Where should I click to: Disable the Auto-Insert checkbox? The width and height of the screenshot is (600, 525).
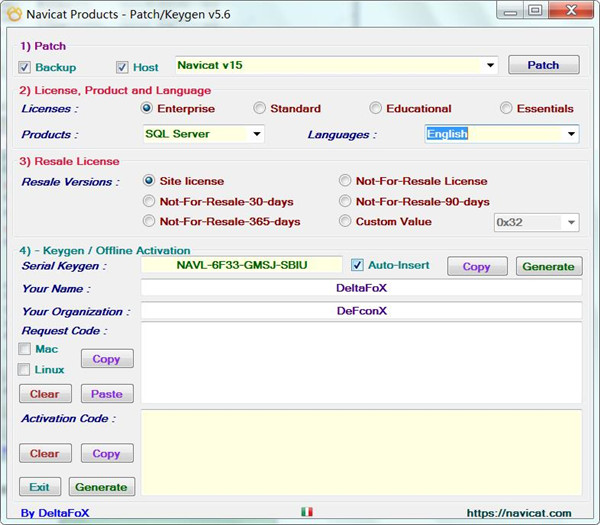pos(358,265)
